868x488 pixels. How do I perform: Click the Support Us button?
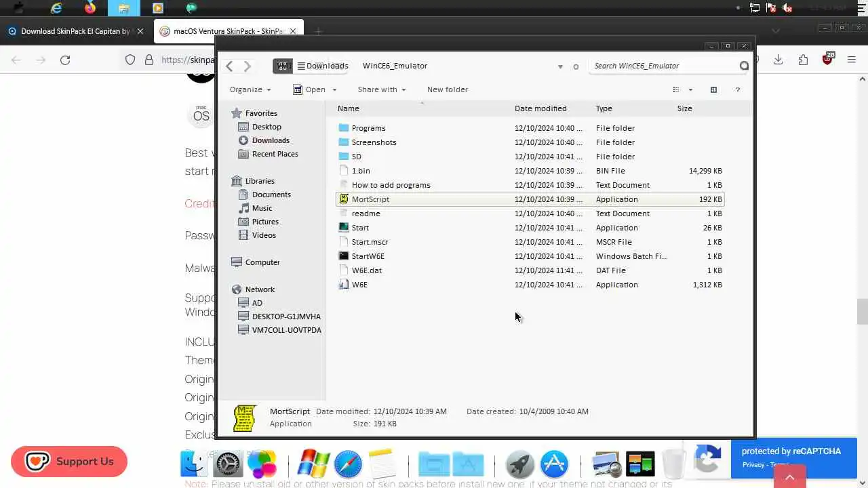69,462
